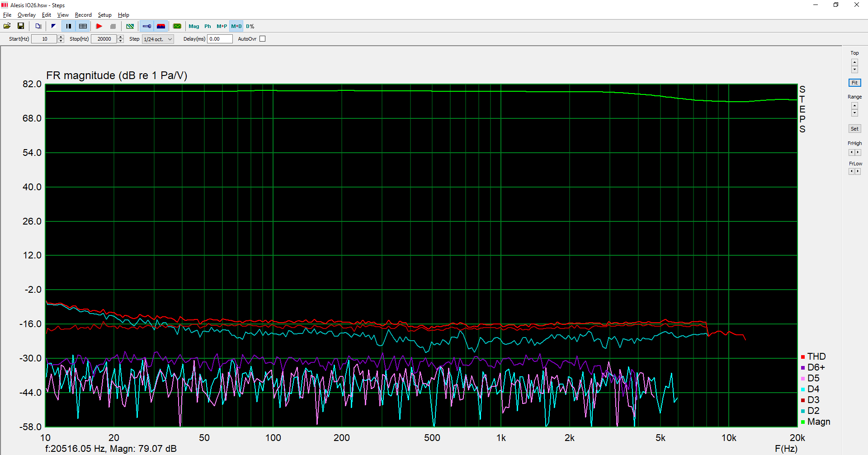Shift FrHigh left with the left arrow
Image resolution: width=868 pixels, height=455 pixels.
pos(852,153)
